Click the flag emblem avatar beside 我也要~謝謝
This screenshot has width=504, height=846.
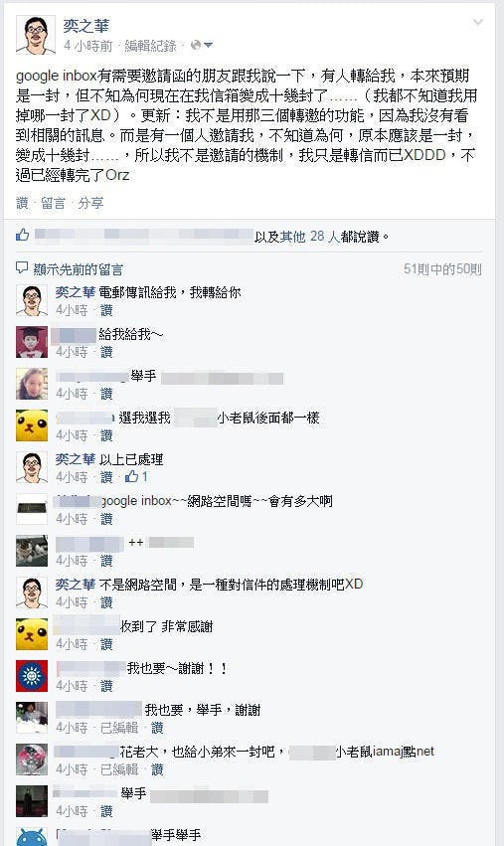[x=32, y=675]
